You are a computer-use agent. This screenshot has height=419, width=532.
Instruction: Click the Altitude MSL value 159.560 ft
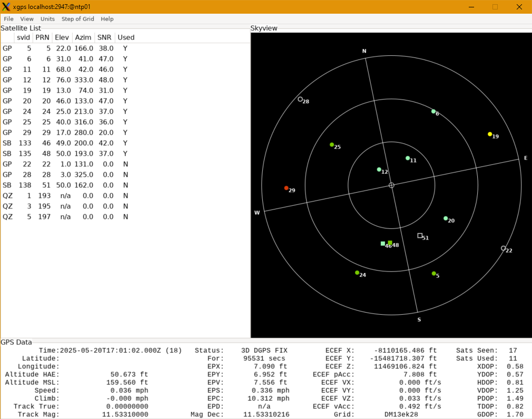[127, 382]
